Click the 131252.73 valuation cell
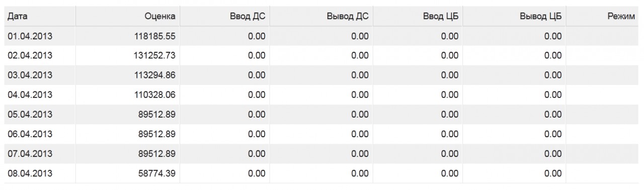644x190 pixels. click(x=127, y=56)
